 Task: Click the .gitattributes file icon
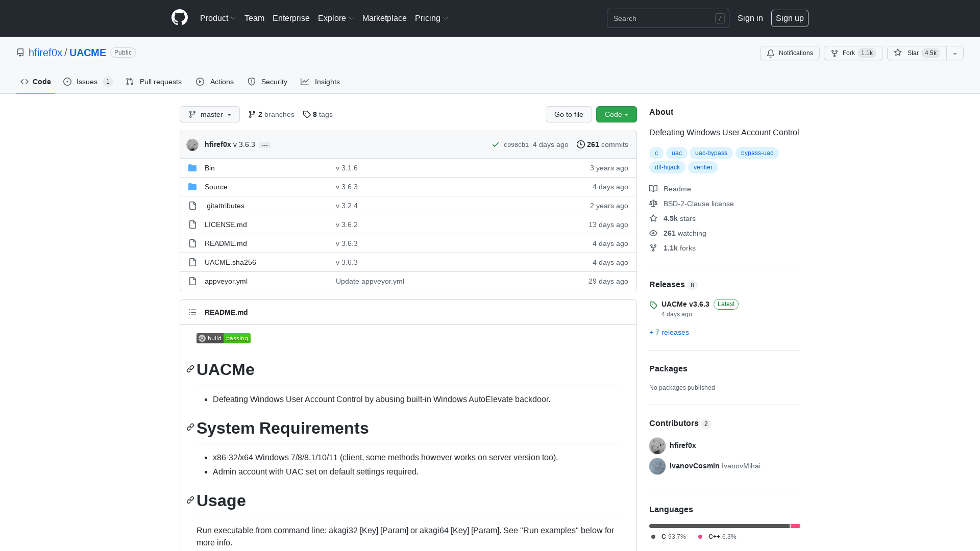point(192,206)
